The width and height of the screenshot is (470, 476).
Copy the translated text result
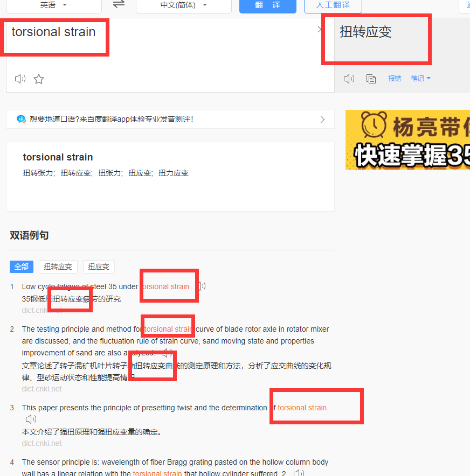pos(371,79)
